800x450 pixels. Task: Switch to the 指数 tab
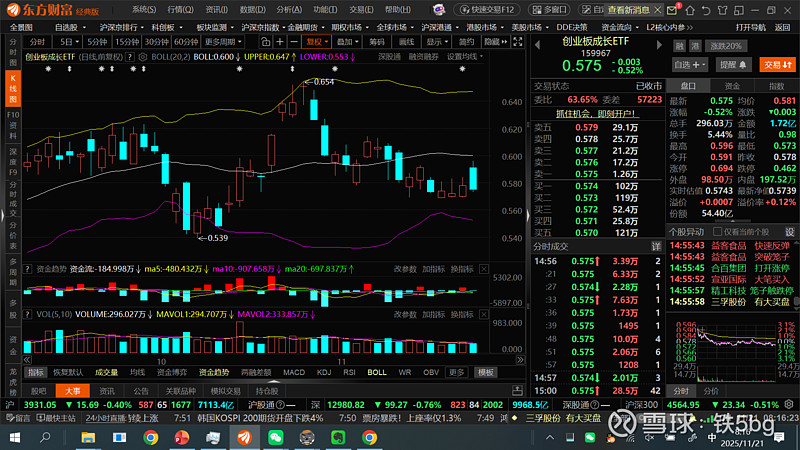(x=776, y=86)
